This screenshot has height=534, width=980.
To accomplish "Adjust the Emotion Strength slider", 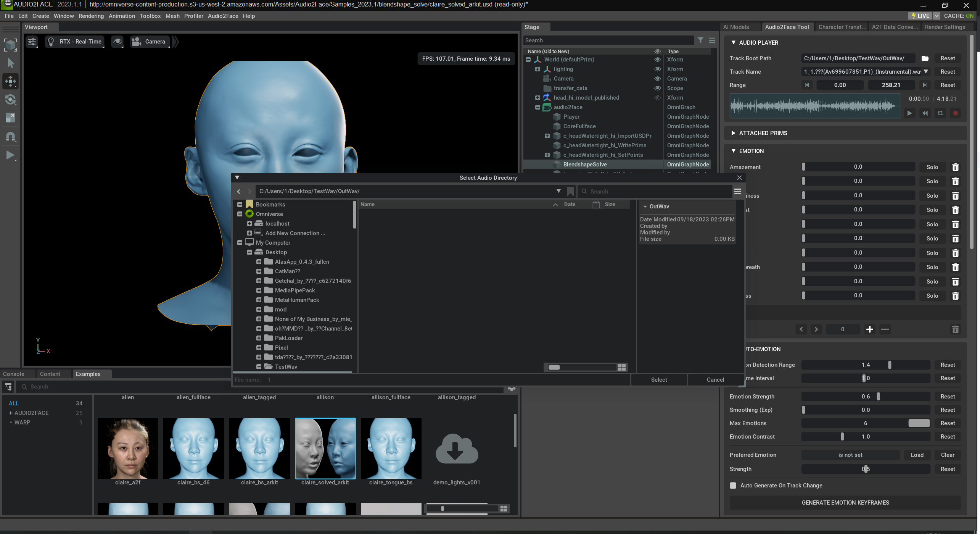I will [878, 397].
